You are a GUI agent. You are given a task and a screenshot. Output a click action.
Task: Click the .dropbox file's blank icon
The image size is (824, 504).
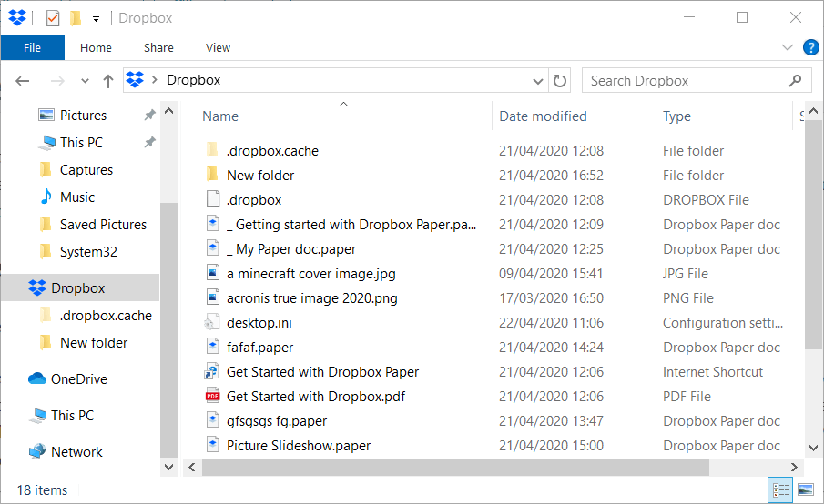coord(212,199)
